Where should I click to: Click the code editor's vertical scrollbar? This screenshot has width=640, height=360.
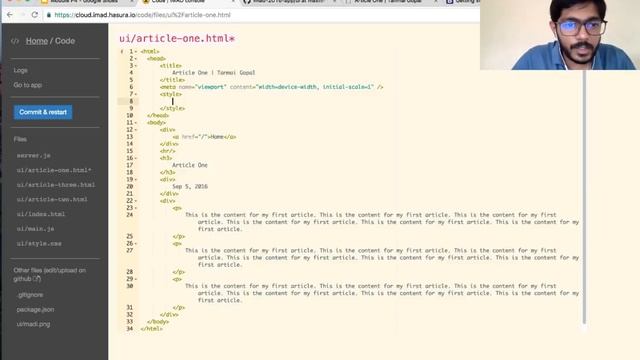pos(584,196)
